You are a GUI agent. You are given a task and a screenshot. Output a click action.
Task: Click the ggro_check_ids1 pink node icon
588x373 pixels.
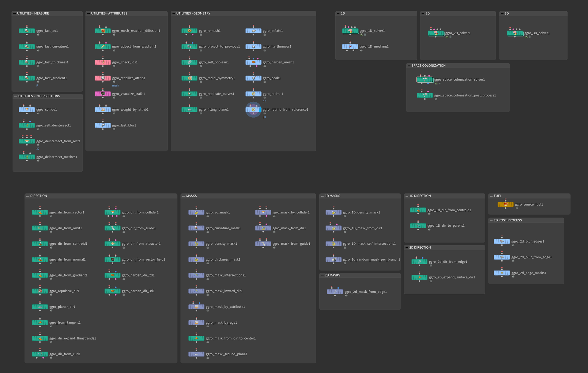pyautogui.click(x=103, y=62)
